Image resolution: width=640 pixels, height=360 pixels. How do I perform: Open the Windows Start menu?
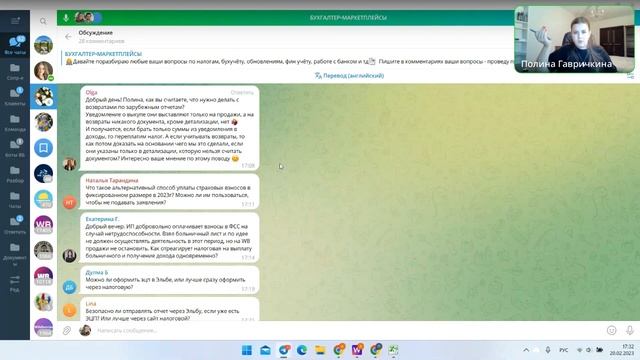click(247, 350)
